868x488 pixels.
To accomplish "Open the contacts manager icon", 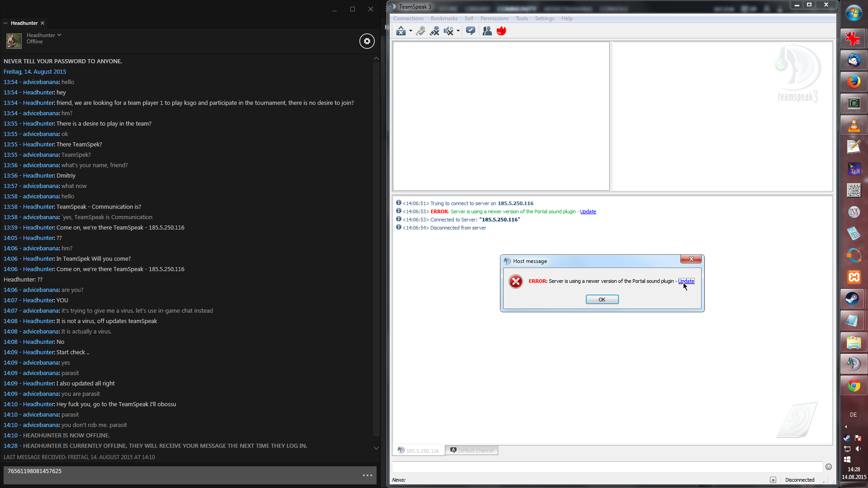I will 487,31.
